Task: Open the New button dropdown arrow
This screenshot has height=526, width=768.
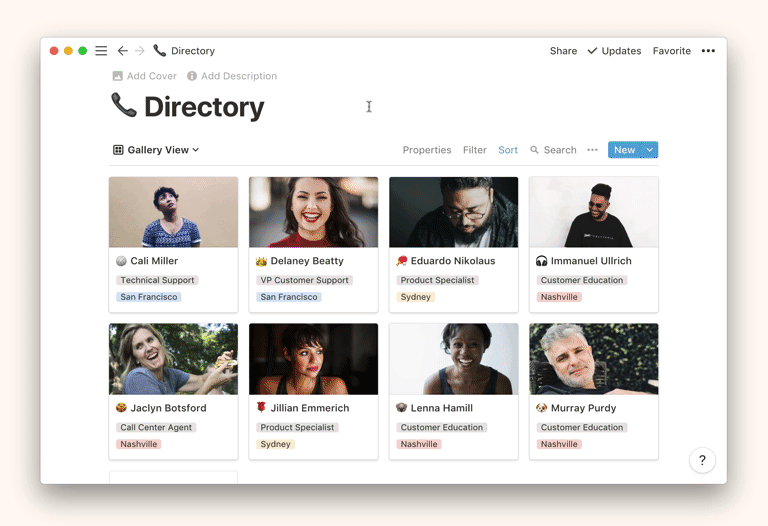Action: coord(650,150)
